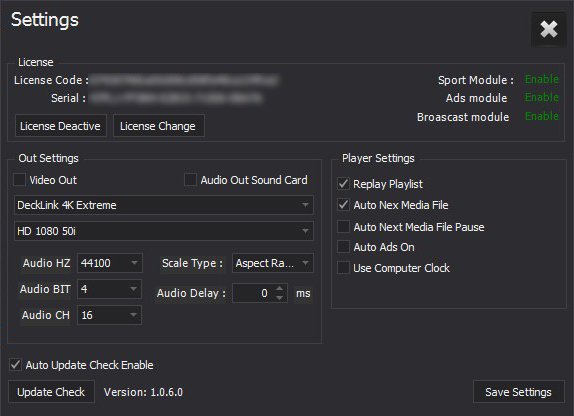
Task: Close the Settings dialog with X icon
Action: pos(548,29)
